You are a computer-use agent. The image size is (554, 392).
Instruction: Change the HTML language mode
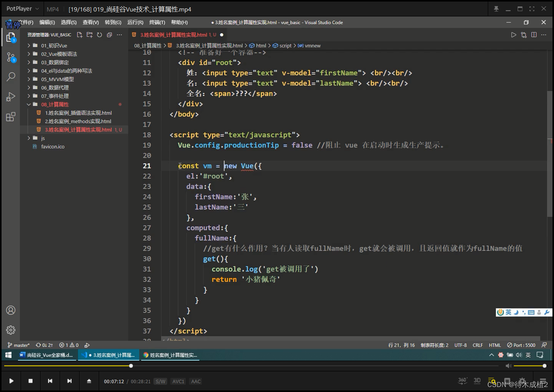[x=495, y=345]
